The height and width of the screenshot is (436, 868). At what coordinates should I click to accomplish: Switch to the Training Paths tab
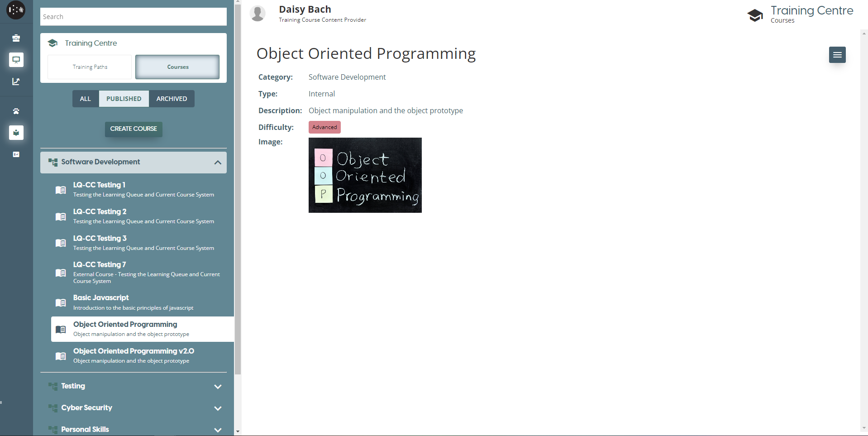click(90, 67)
